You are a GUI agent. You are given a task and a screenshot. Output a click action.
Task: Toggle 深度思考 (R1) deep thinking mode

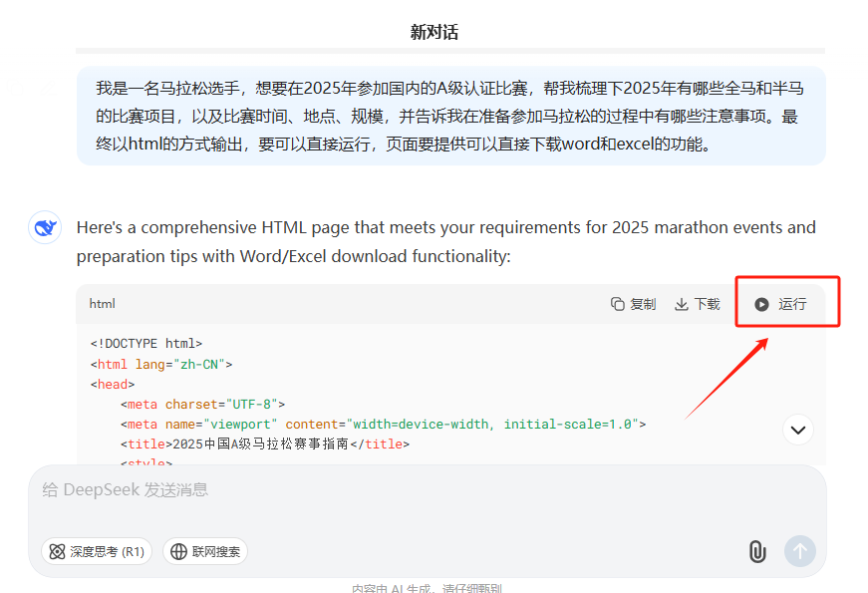tap(97, 551)
